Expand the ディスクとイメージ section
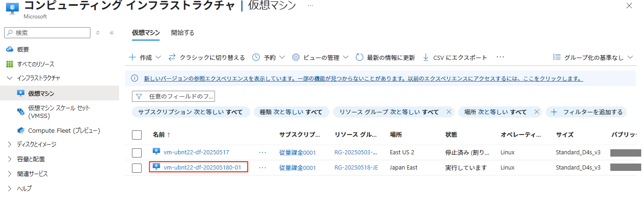 [10, 144]
